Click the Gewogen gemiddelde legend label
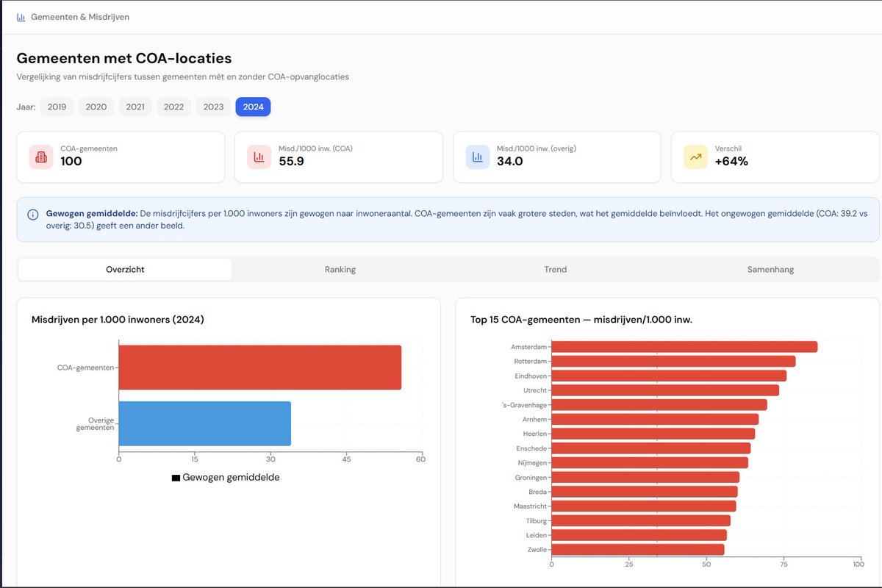This screenshot has height=588, width=882. (x=231, y=478)
